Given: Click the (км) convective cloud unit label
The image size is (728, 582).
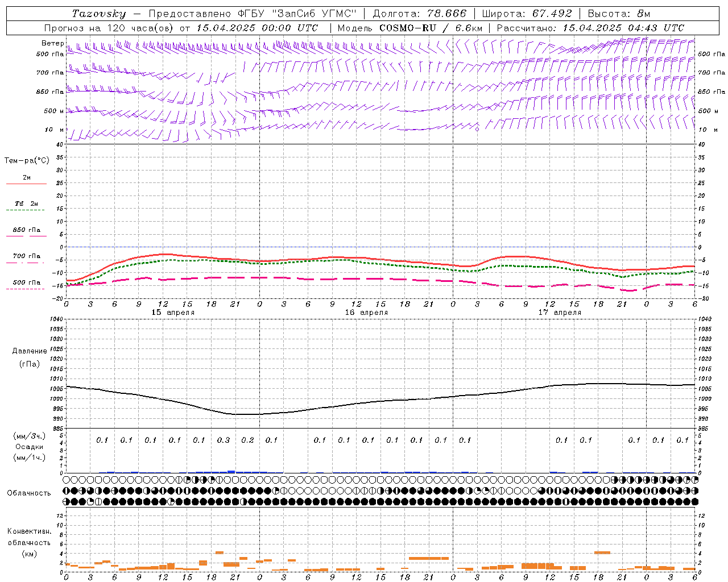Looking at the screenshot, I should 29,554.
